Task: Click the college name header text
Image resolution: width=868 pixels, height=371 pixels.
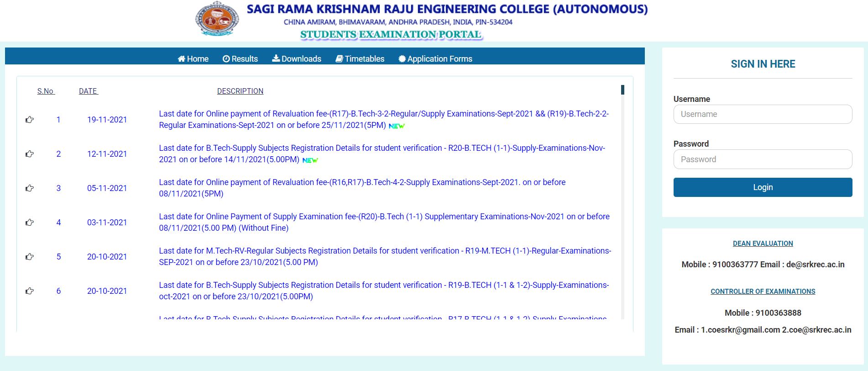Action: (447, 9)
